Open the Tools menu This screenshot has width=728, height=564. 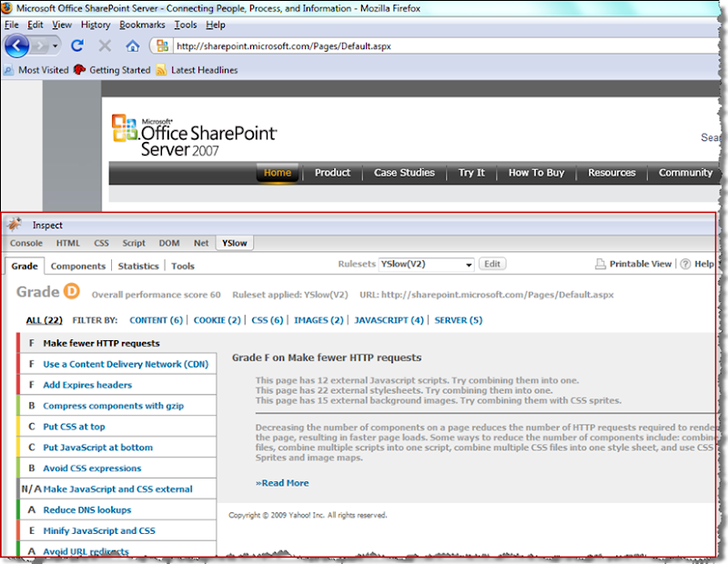coord(186,25)
